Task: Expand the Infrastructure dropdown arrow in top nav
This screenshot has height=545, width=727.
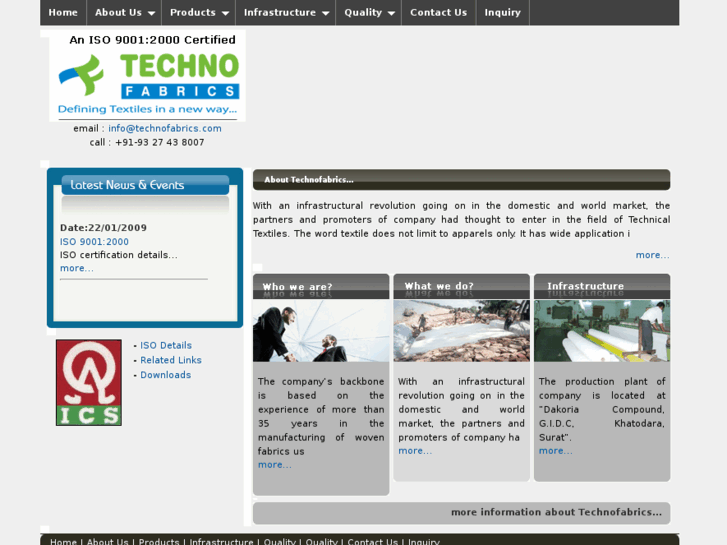Action: (325, 13)
